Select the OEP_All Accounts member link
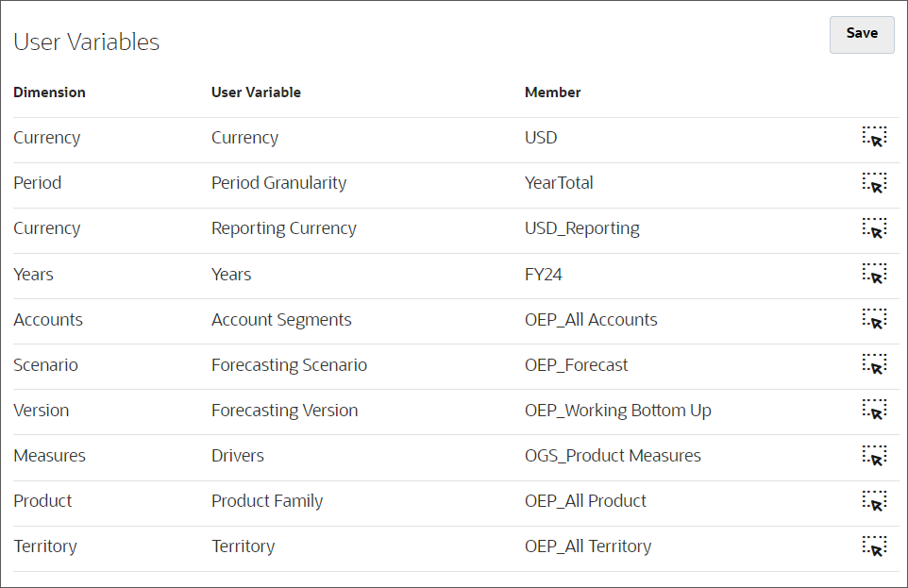The height and width of the screenshot is (588, 908). tap(591, 320)
